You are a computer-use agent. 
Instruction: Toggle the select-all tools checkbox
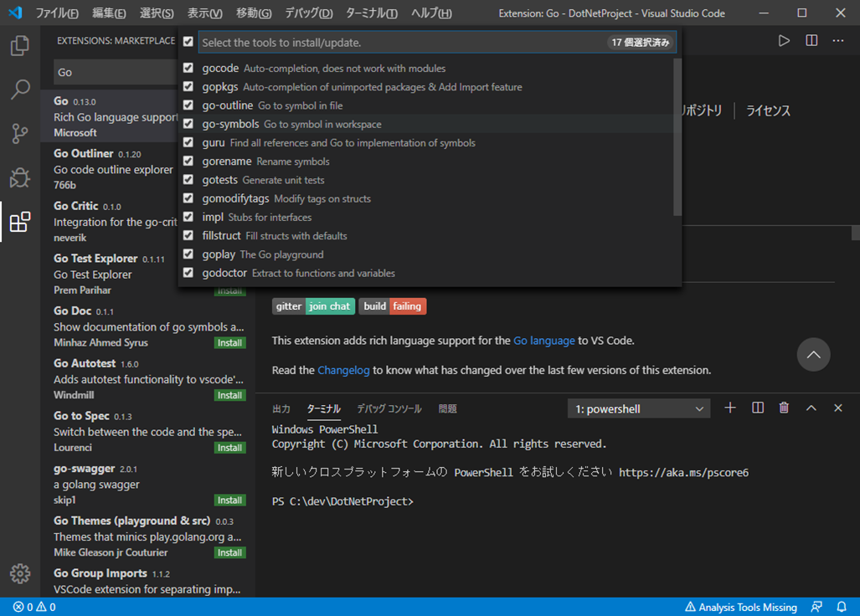(x=188, y=42)
